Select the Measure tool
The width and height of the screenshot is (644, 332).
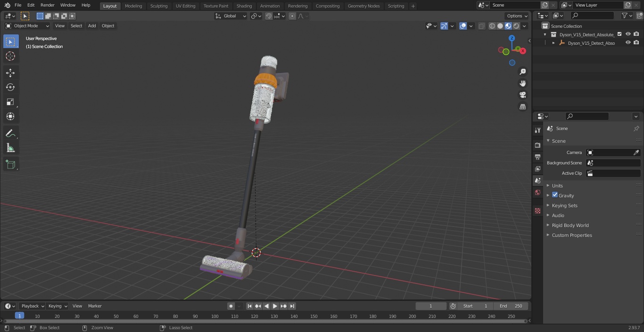point(10,148)
